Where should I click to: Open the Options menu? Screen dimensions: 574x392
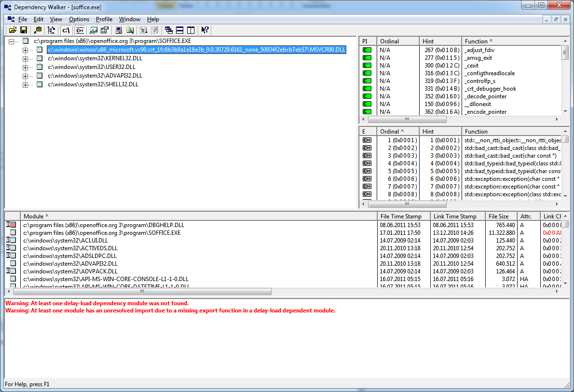pos(79,19)
